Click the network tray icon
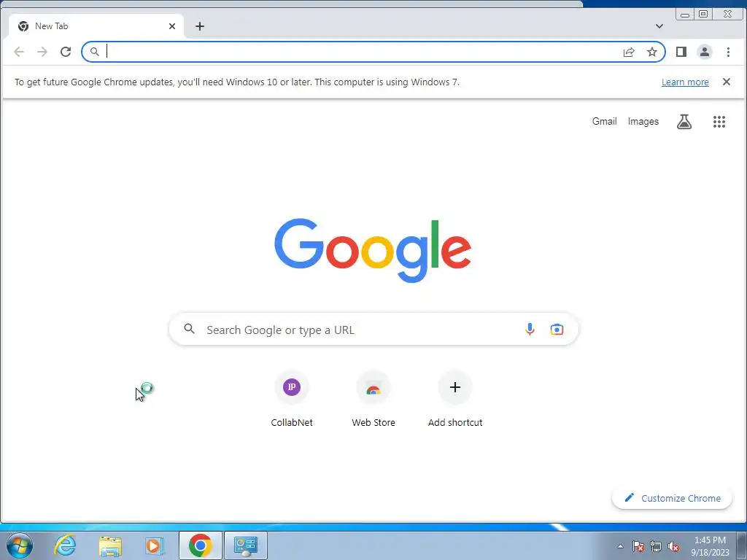 pyautogui.click(x=656, y=546)
